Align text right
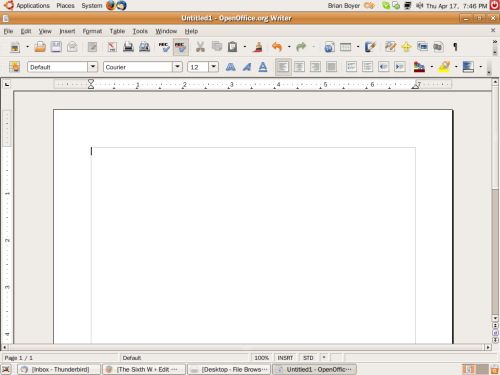This screenshot has width=500, height=375. tap(315, 67)
